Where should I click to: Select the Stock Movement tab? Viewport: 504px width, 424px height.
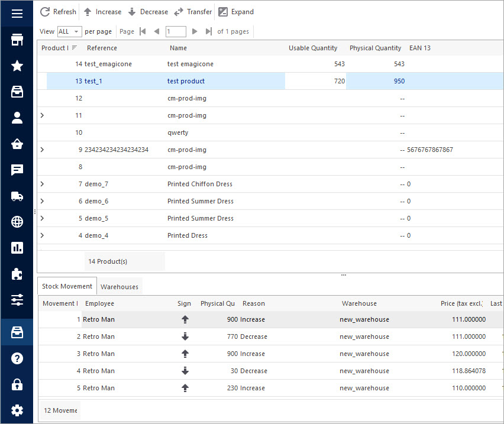click(x=67, y=286)
